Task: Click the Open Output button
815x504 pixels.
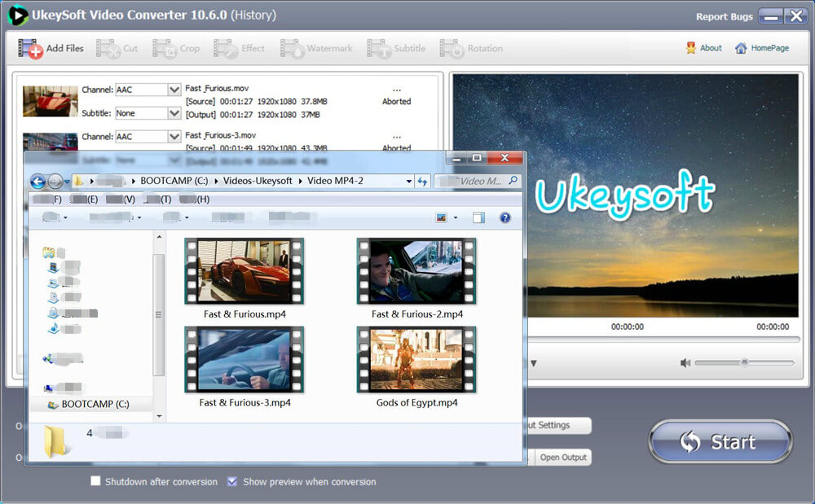Action: [x=563, y=458]
